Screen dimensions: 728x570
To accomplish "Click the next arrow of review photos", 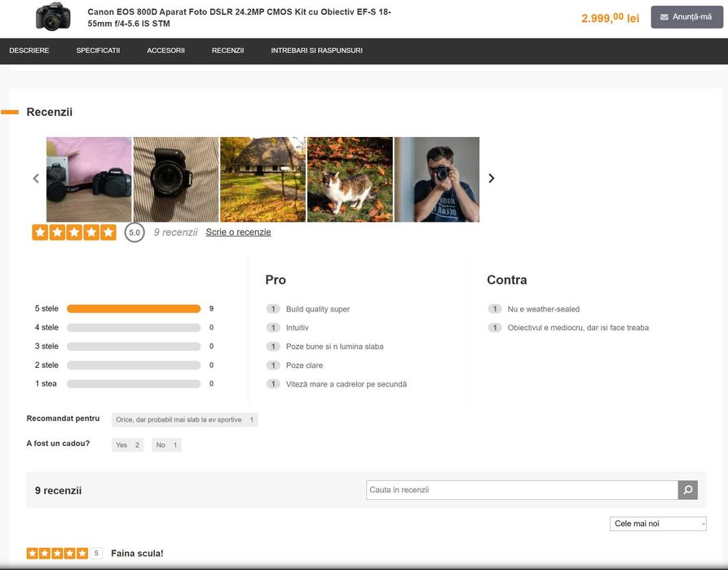I will pos(492,179).
